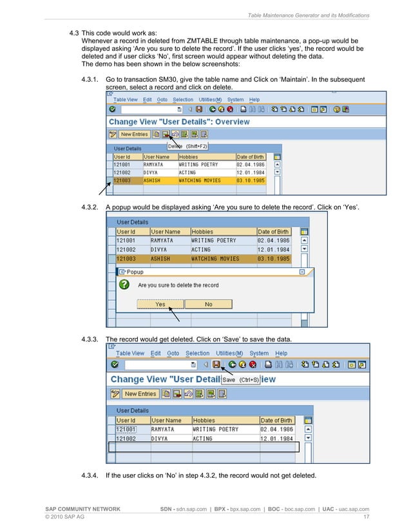411x532 pixels.
Task: Click green Enter checkmark in step 4.3.1 toolbar
Action: [x=113, y=109]
